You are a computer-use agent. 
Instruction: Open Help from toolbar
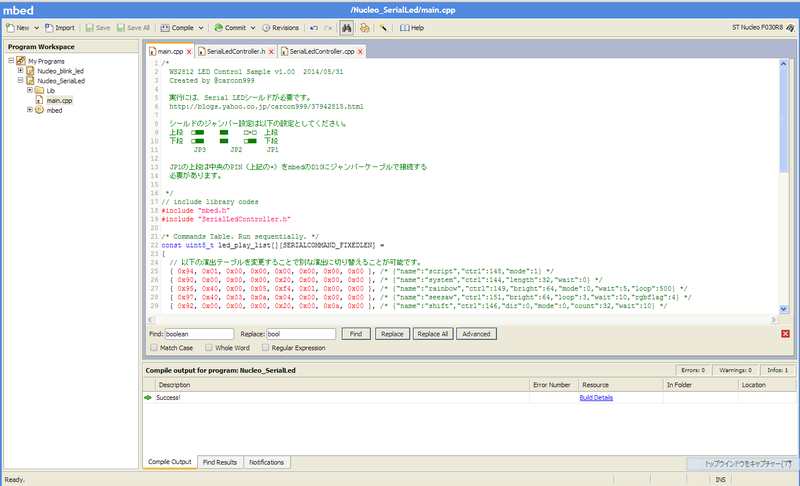[412, 28]
